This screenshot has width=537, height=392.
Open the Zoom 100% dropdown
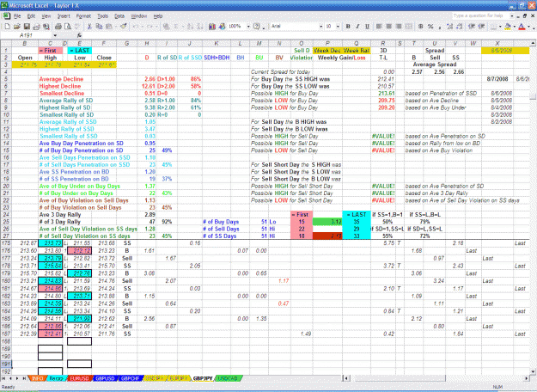point(248,27)
